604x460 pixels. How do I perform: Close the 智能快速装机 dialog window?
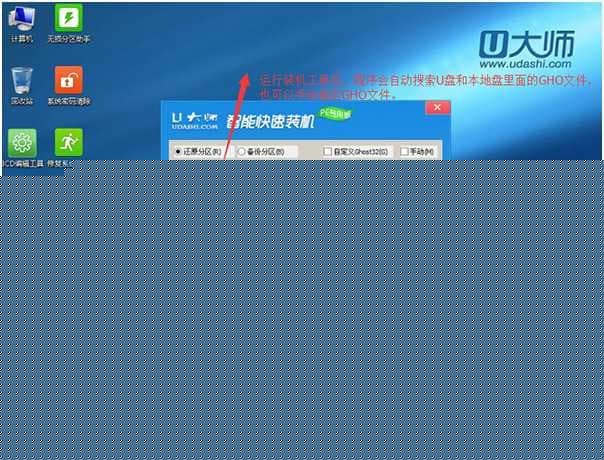pos(438,107)
